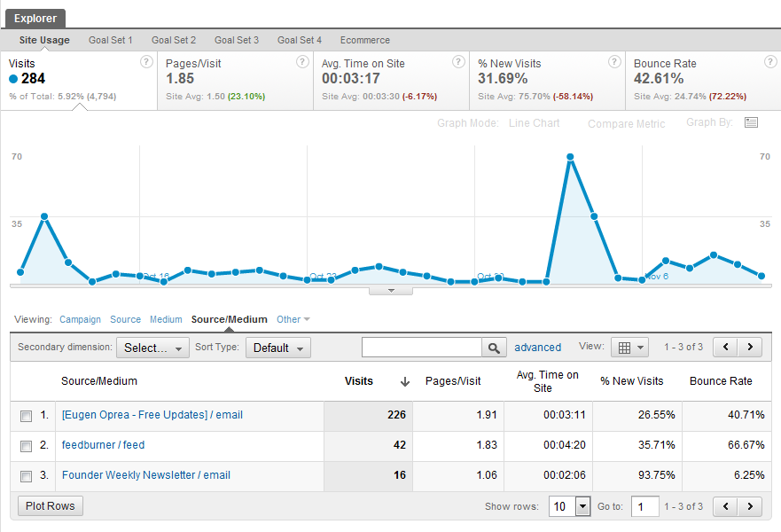Check the checkbox for Eugen Oprea row
Viewport: 781px width, 532px height.
(x=26, y=415)
